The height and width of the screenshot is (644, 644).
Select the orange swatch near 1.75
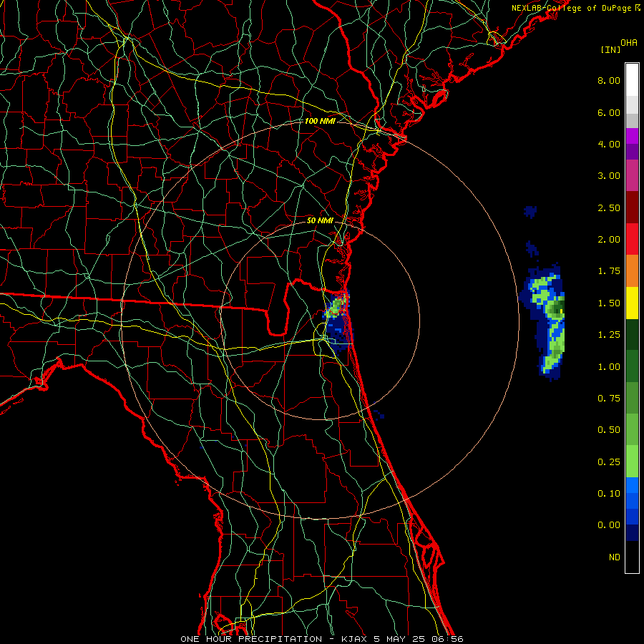[x=632, y=271]
